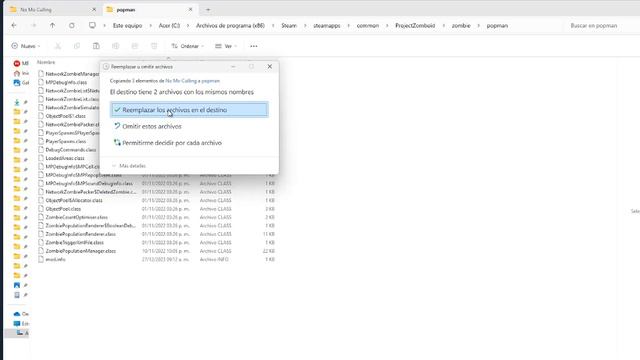Viewport: 640px width, 360px height.
Task: Click the Paste toolbar icon
Action: click(x=96, y=46)
